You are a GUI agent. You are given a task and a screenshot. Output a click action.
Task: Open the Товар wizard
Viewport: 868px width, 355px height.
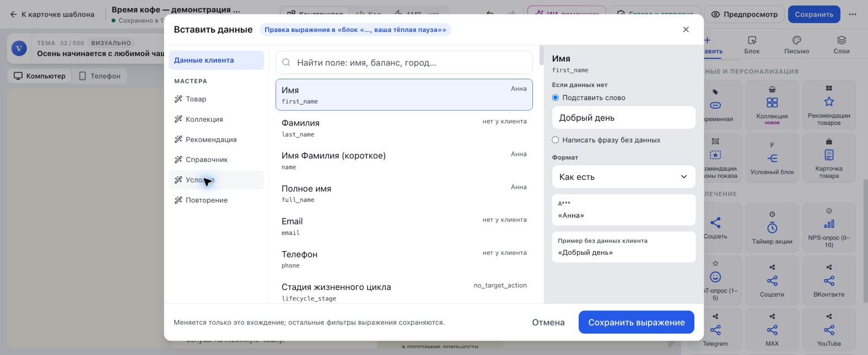216,99
